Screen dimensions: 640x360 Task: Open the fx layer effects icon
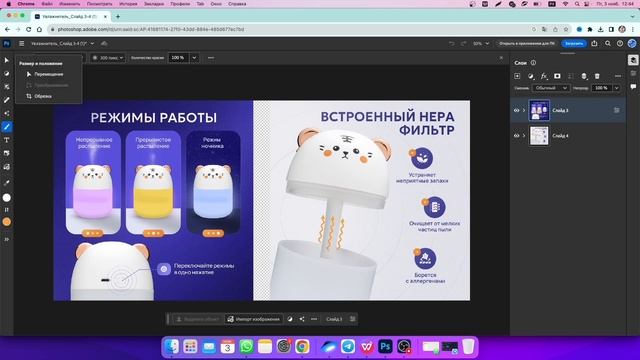click(544, 76)
